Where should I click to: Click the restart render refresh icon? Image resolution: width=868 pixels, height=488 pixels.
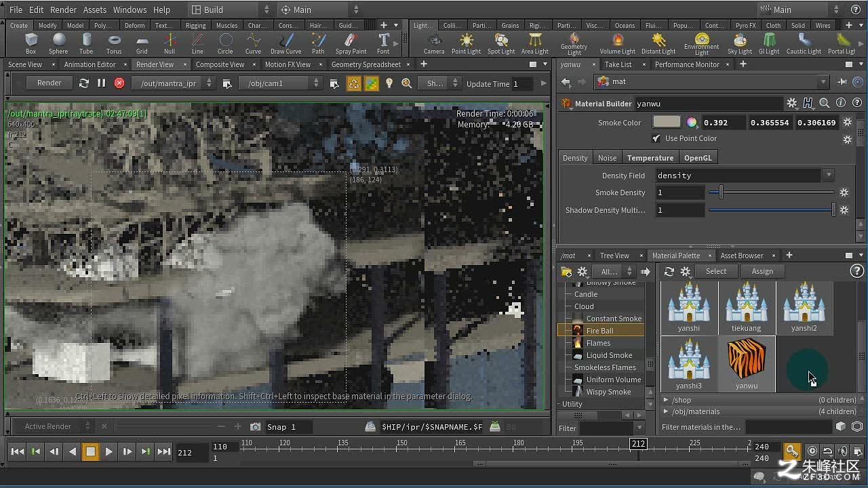(83, 83)
